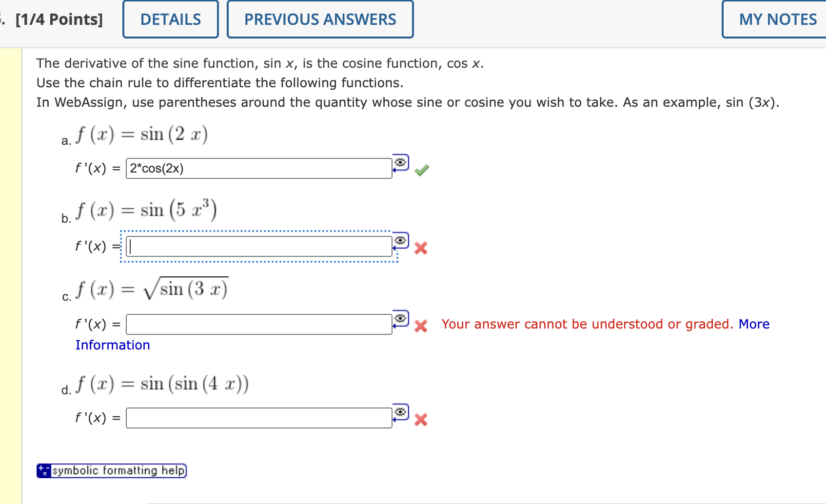Click the red X beside the part d answer
Screen dimensions: 826x504
point(420,420)
